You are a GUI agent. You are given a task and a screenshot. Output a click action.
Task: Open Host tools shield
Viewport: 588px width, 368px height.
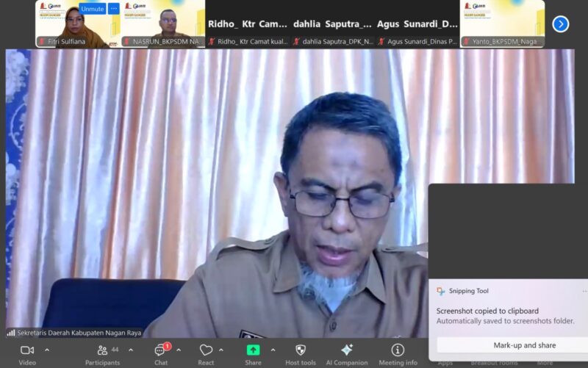pos(301,350)
